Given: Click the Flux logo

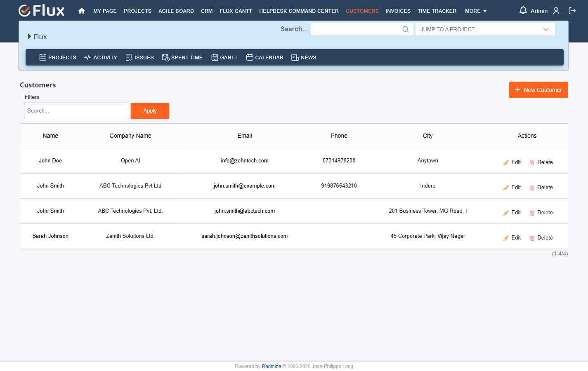Looking at the screenshot, I should pos(42,11).
